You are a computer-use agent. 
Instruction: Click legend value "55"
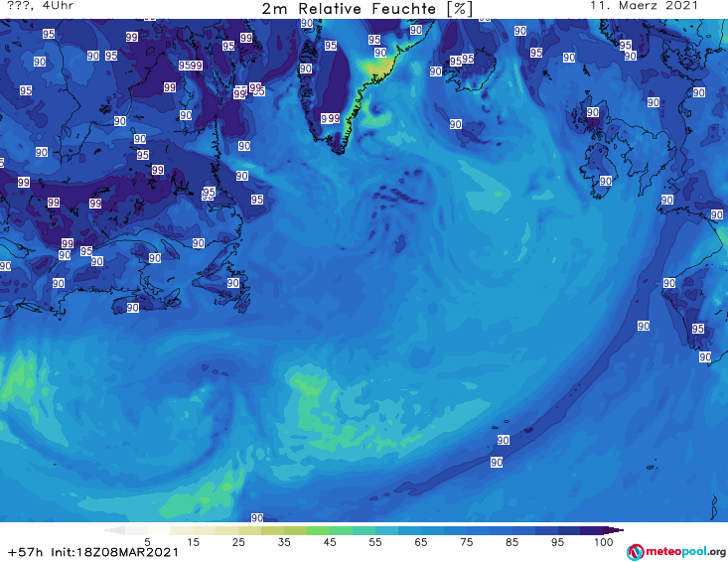coord(374,542)
